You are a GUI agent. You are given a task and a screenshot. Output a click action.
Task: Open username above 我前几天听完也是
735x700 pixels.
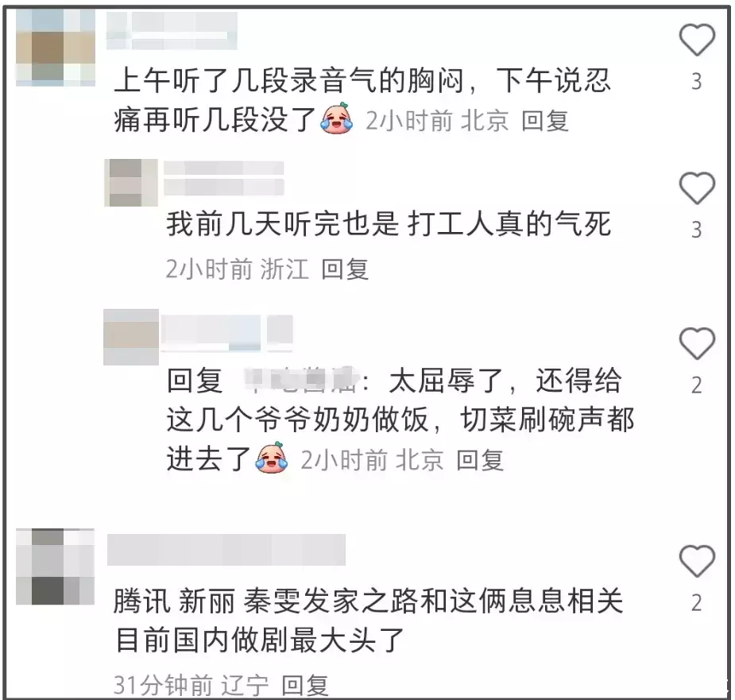223,178
